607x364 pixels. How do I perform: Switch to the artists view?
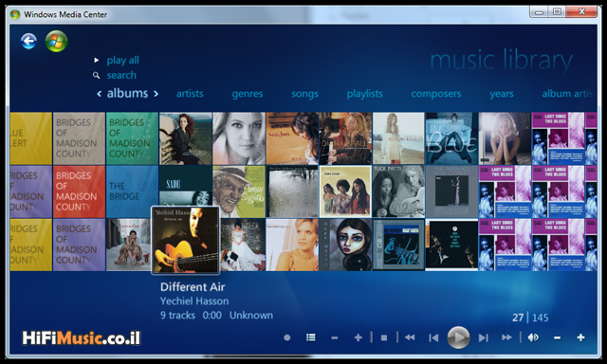[190, 94]
